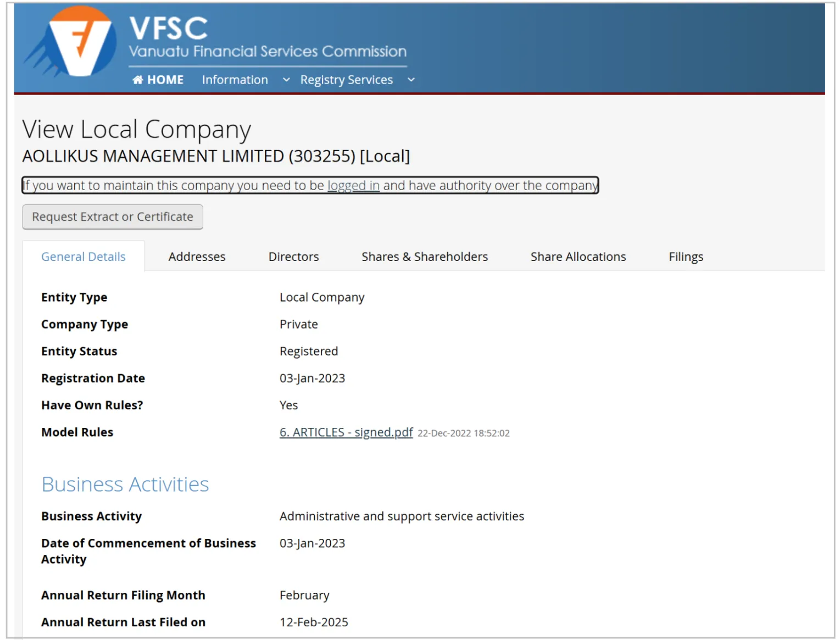The image size is (840, 640).
Task: Click the 'Registration Date' field label
Action: point(93,378)
